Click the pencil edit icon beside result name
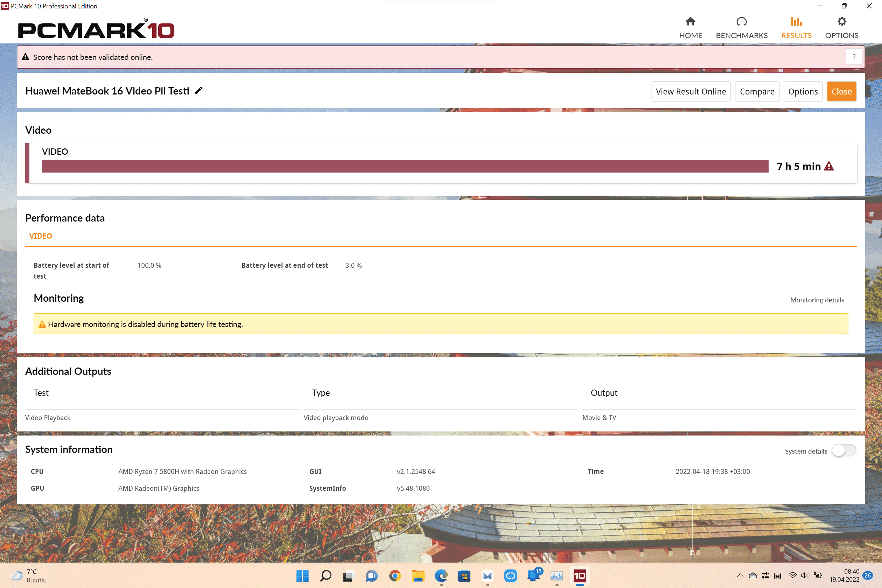The height and width of the screenshot is (588, 882). coord(199,91)
